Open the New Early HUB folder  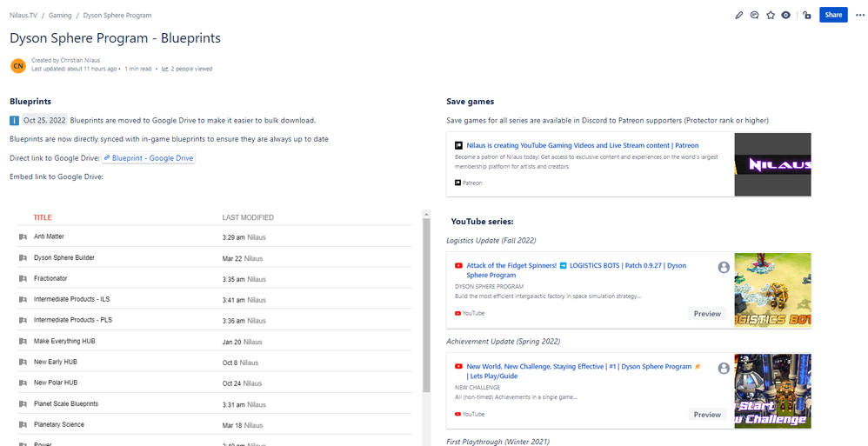56,362
